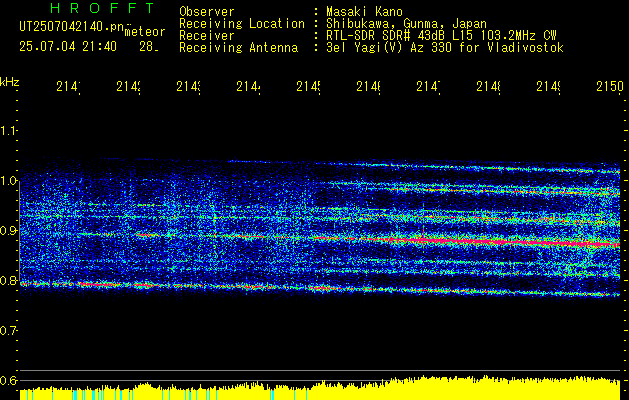This screenshot has height=400, width=629.
Task: Click the 2145 time marker
Action: coord(308,86)
